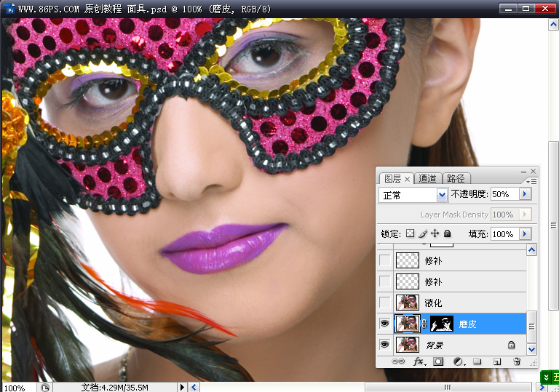This screenshot has width=559, height=392.
Task: Switch to the 通道 tab
Action: 427,178
